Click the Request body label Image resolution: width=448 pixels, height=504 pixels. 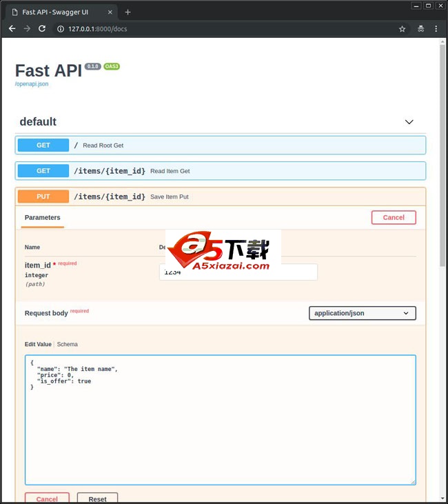(46, 313)
